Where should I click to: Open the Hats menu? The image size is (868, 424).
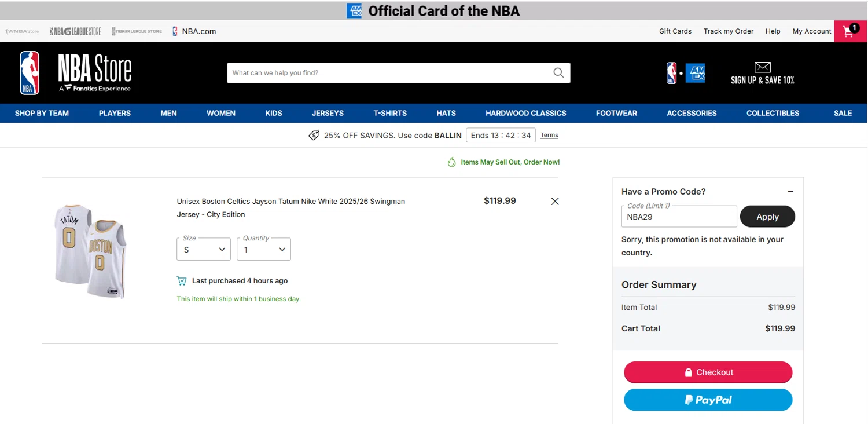tap(446, 113)
